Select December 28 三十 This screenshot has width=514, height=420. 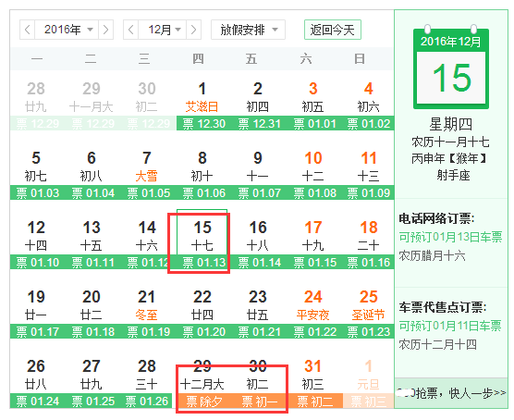pyautogui.click(x=147, y=375)
